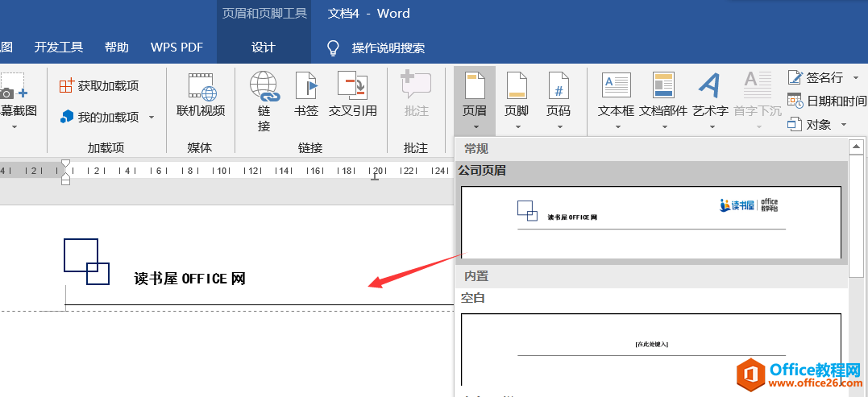The image size is (868, 397).
Task: Choose the 空白 blank header template
Action: 650,348
